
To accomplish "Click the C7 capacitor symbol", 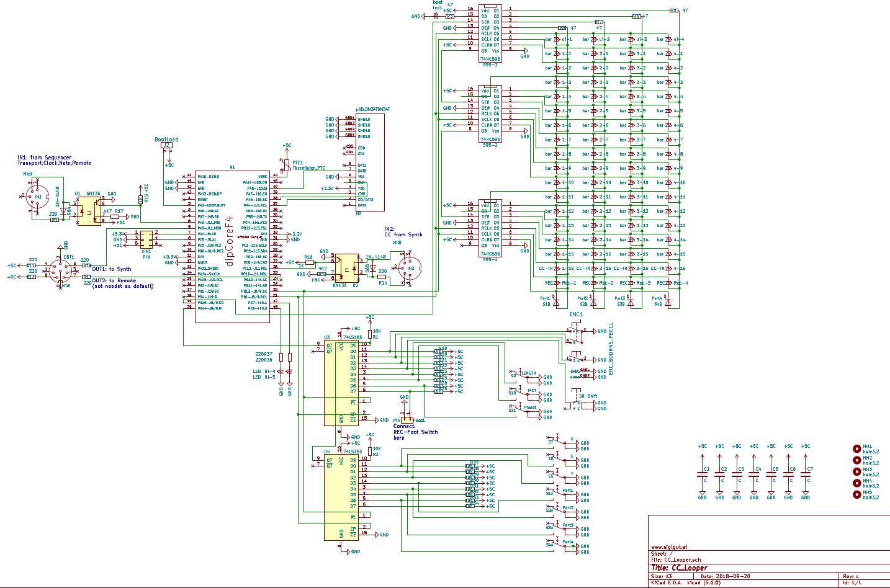I will pos(805,475).
